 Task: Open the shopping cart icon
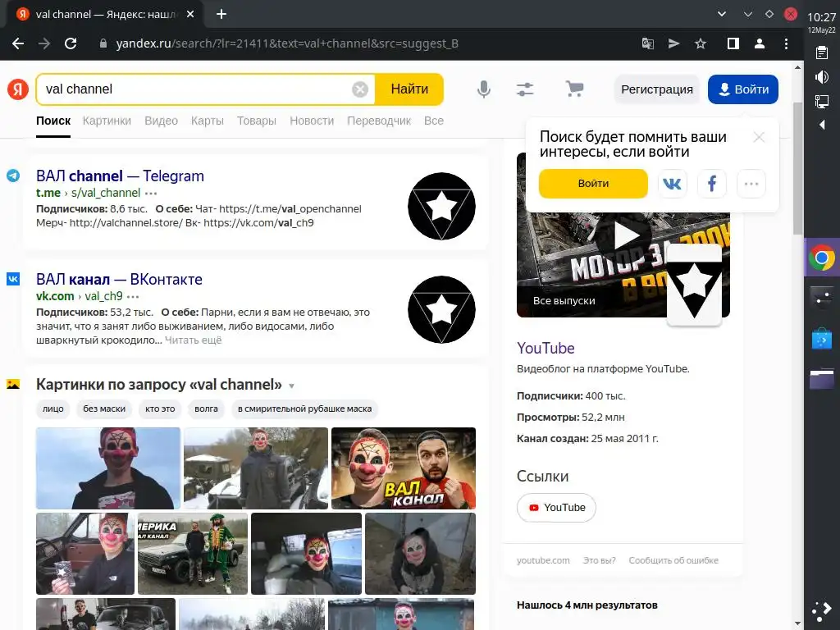[574, 89]
